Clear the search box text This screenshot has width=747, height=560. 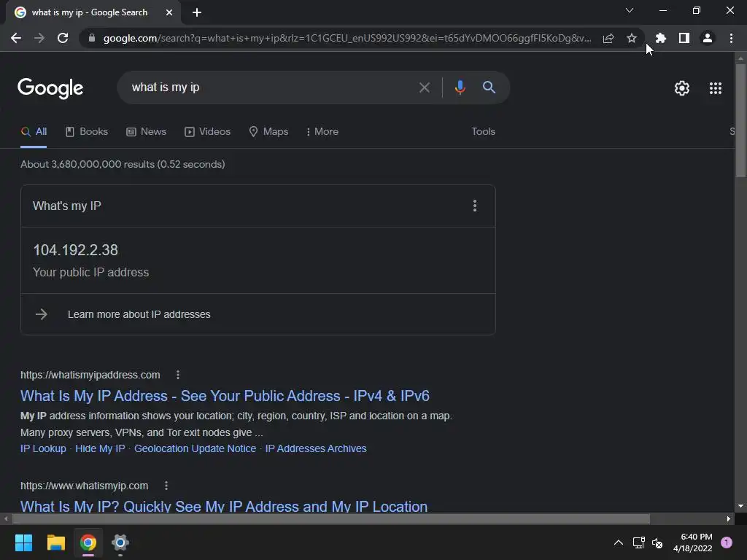pyautogui.click(x=425, y=87)
